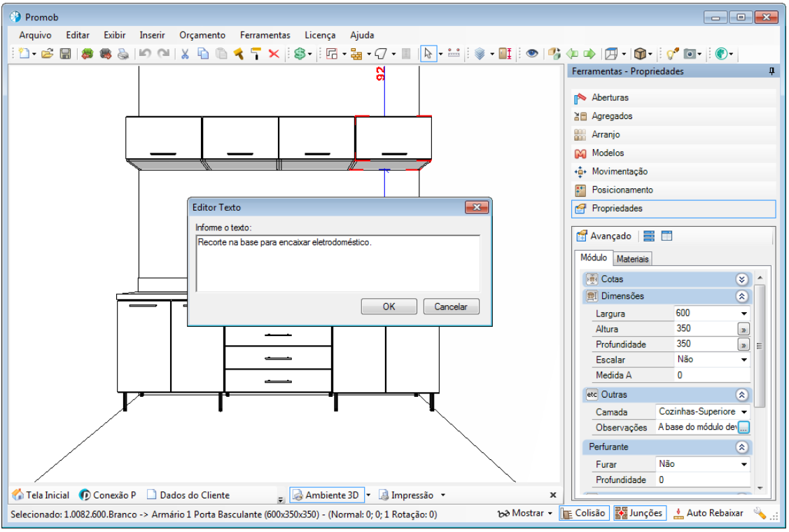Click the door height dimension icon

click(505, 53)
